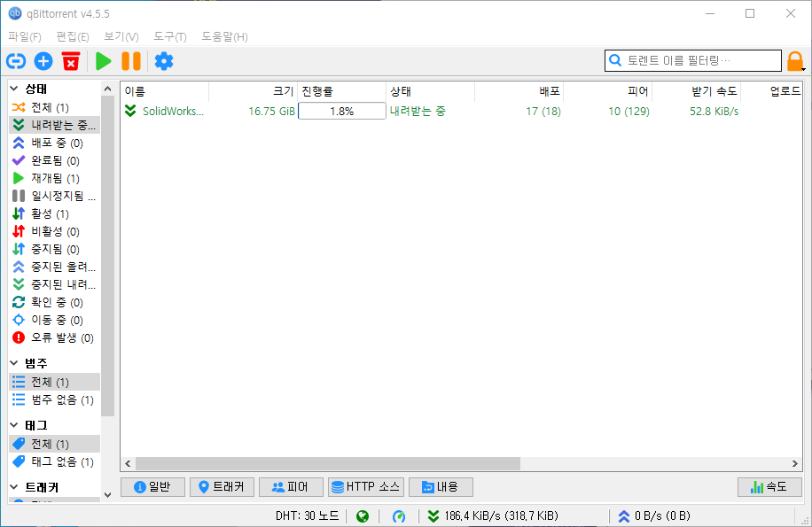Sort by the 배포 column header

tap(519, 91)
